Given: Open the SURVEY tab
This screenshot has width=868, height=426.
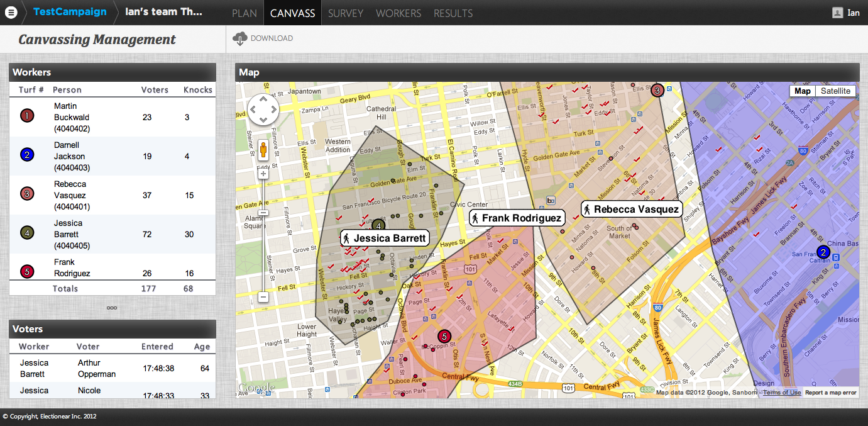Looking at the screenshot, I should point(346,13).
